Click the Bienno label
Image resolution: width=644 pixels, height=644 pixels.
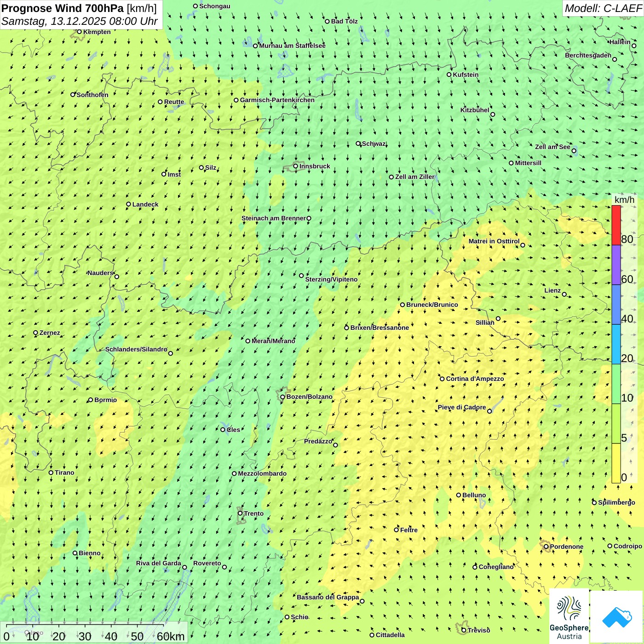tap(90, 553)
